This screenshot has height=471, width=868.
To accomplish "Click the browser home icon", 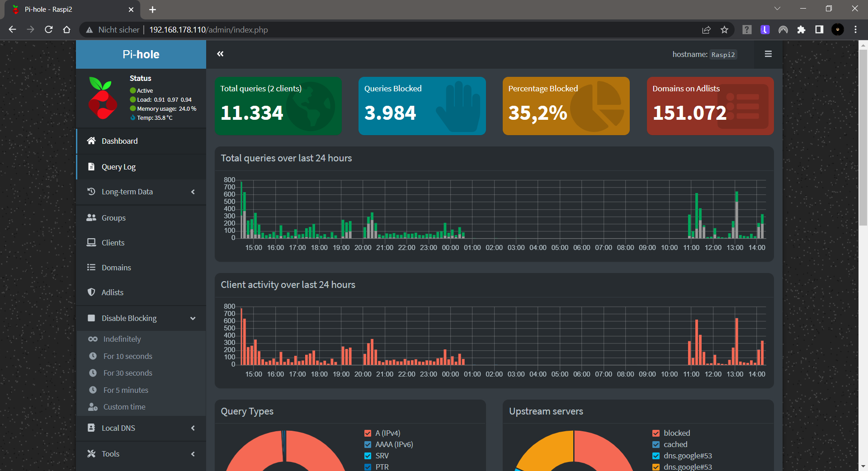I will pyautogui.click(x=66, y=30).
